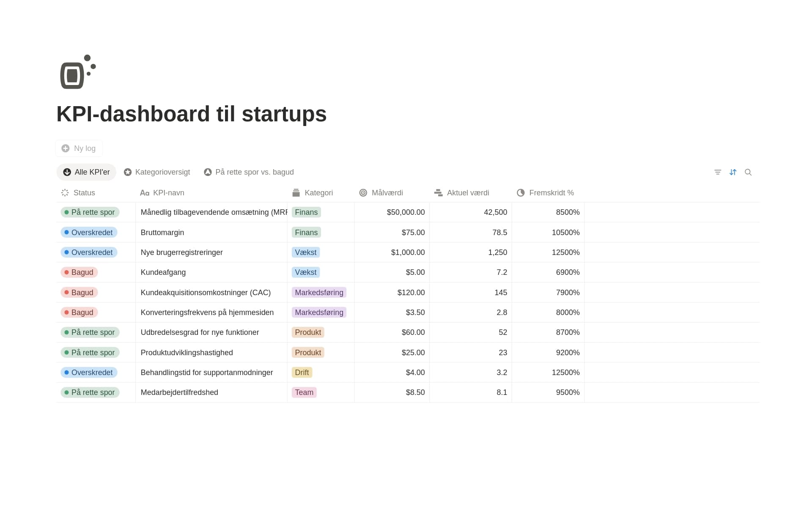
Task: Click the Markedsføring tag on CAC row
Action: (319, 293)
